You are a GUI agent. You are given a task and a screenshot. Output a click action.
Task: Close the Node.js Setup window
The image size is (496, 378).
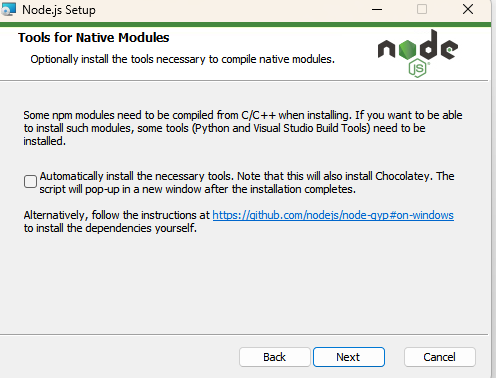pyautogui.click(x=468, y=9)
